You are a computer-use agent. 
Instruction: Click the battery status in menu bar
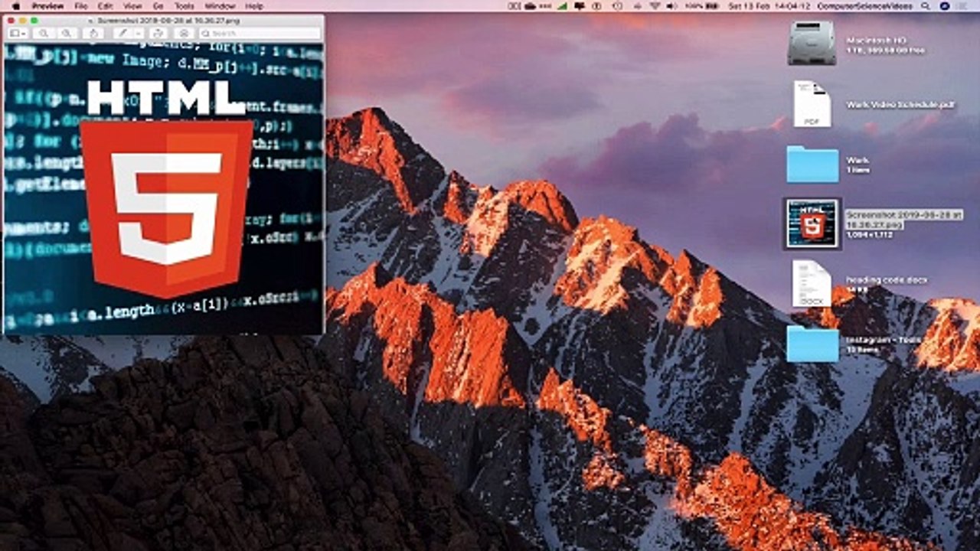pos(702,6)
